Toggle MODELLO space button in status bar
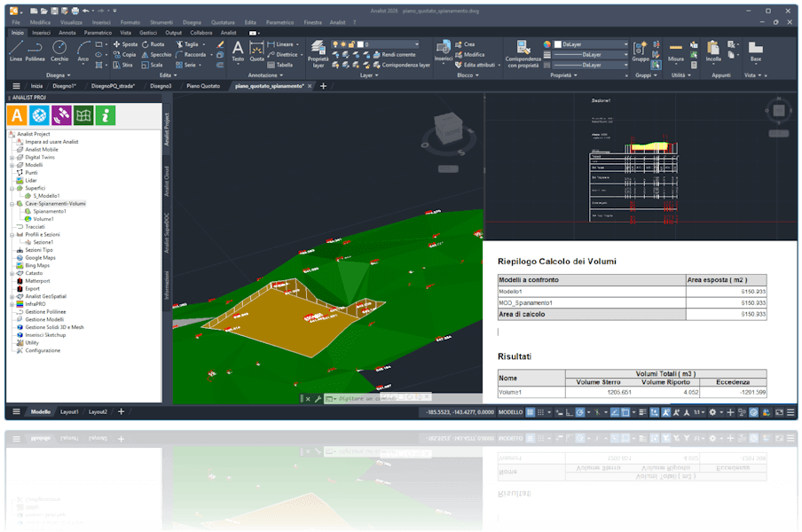The height and width of the screenshot is (532, 802). pos(510,412)
